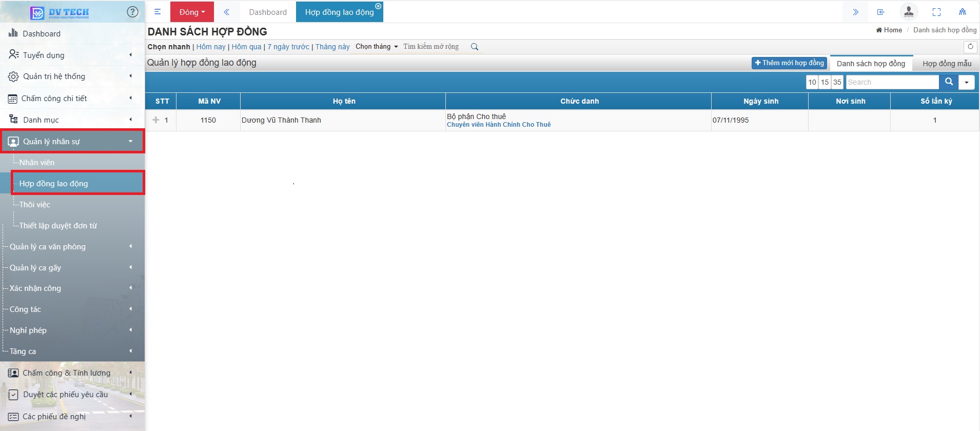Switch to the Dashboard tab

pyautogui.click(x=268, y=12)
